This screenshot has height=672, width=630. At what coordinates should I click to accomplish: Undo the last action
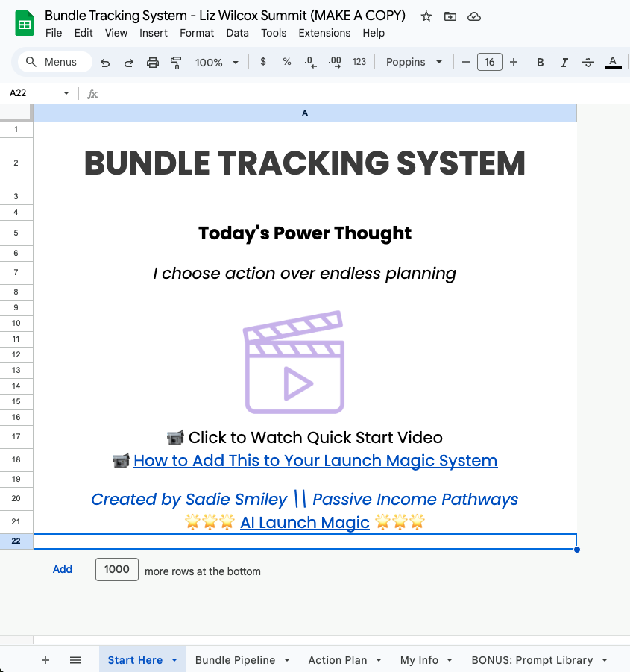(105, 63)
